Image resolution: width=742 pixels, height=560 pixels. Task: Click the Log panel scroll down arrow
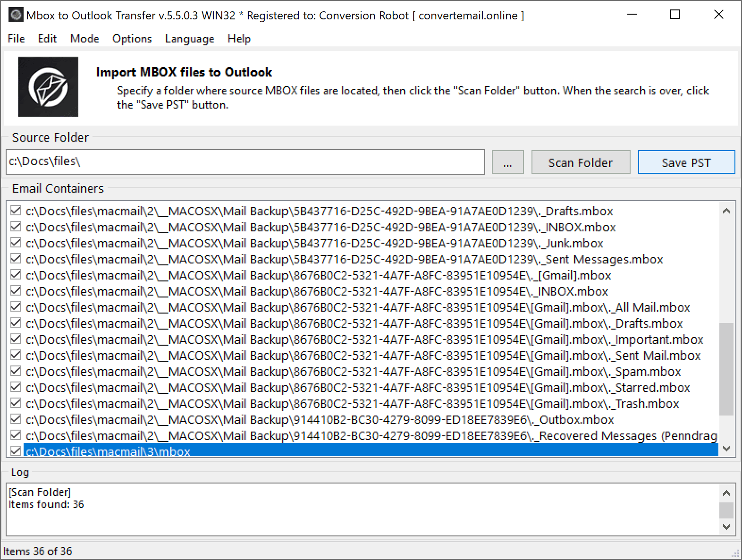click(x=726, y=526)
